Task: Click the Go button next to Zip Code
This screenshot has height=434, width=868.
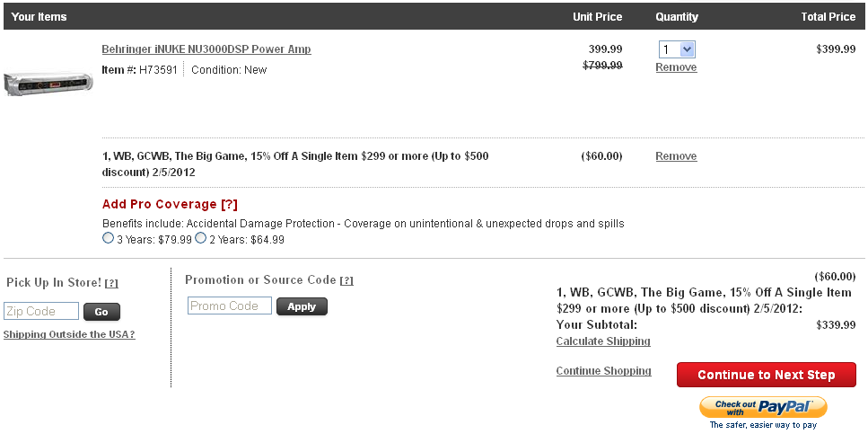Action: (101, 312)
